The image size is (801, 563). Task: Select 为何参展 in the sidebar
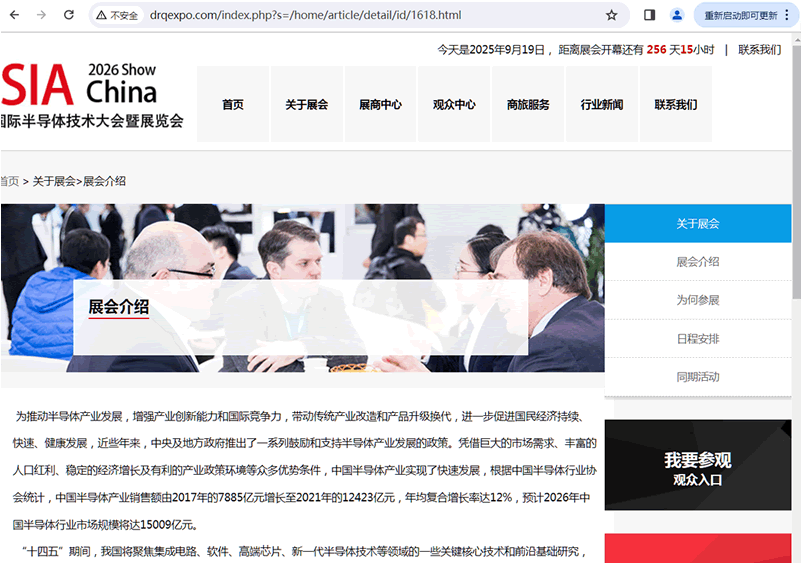(697, 300)
